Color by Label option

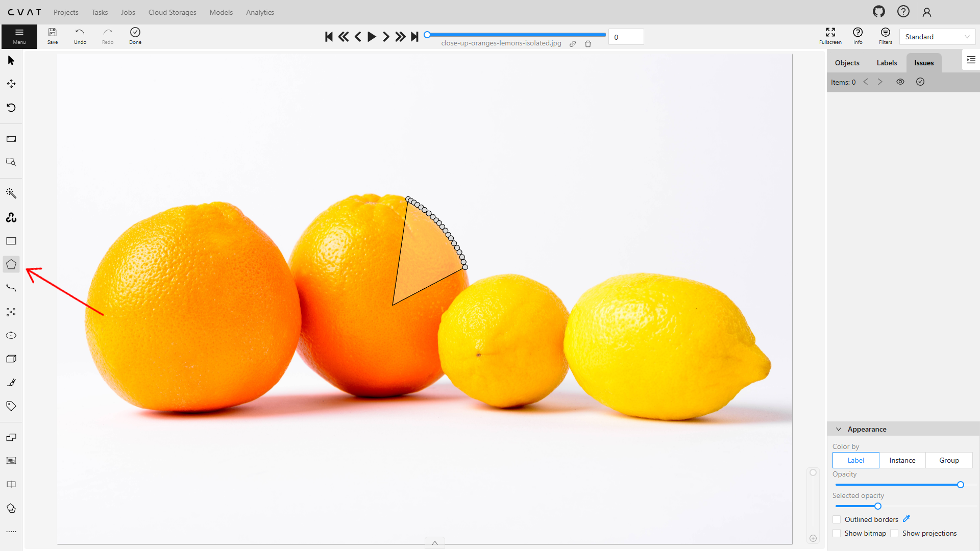pyautogui.click(x=856, y=460)
